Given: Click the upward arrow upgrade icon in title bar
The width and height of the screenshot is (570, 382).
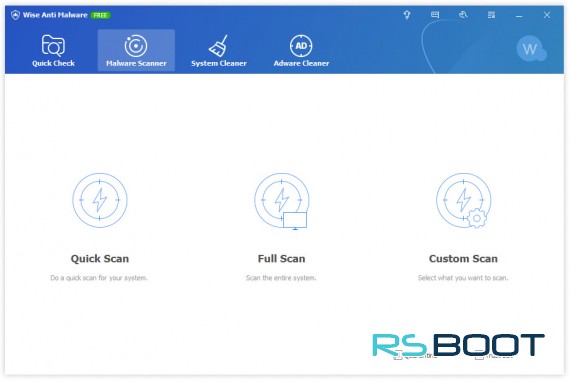Looking at the screenshot, I should click(x=407, y=15).
